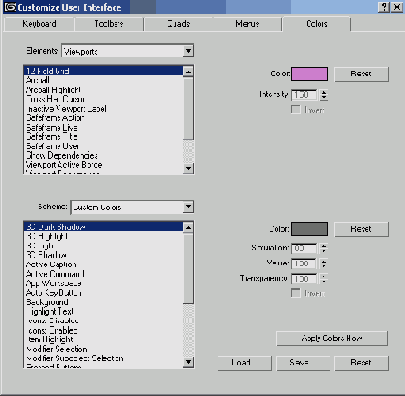Select the Viewport Active Border item

coord(104,165)
